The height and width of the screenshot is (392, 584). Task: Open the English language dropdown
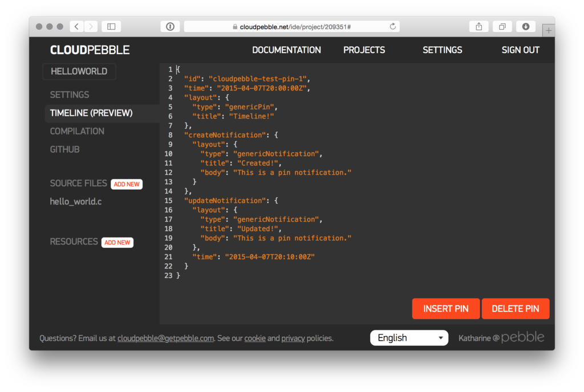coord(409,338)
